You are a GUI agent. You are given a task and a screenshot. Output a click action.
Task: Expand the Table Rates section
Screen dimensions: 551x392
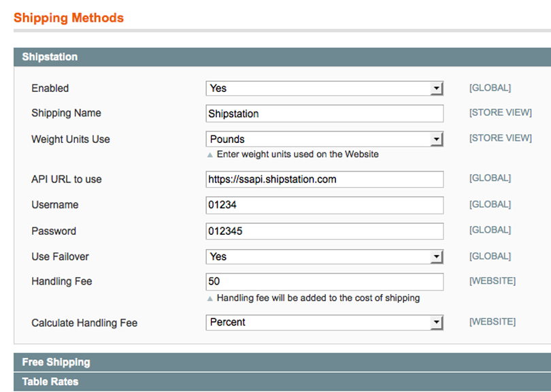coord(50,381)
